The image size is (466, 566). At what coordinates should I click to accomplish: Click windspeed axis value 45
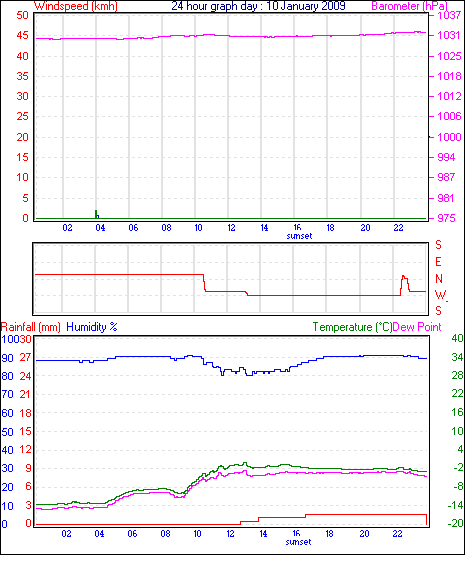pyautogui.click(x=22, y=35)
